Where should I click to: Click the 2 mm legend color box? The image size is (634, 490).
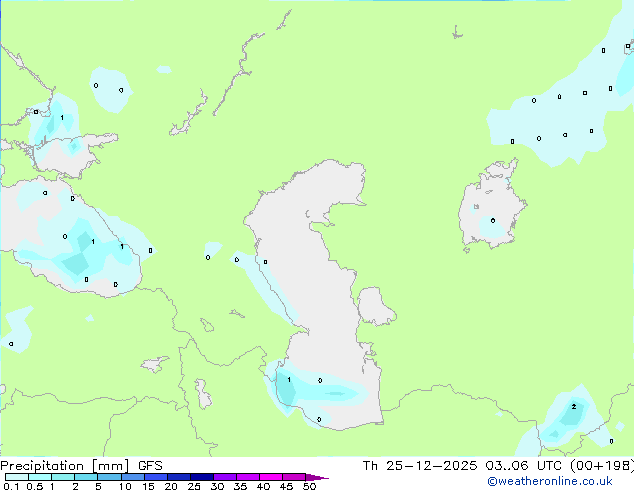coord(86,477)
